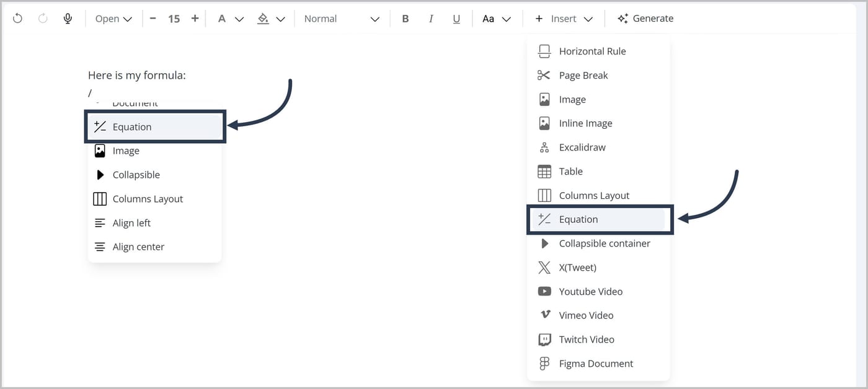The height and width of the screenshot is (389, 868).
Task: Click the Generate button
Action: pyautogui.click(x=645, y=19)
